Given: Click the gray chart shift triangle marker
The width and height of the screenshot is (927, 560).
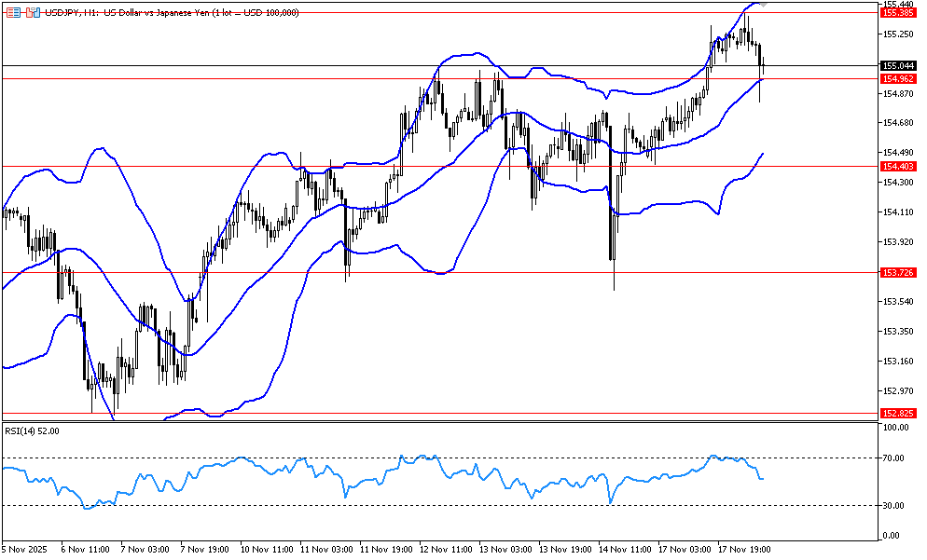Looking at the screenshot, I should pyautogui.click(x=764, y=5).
